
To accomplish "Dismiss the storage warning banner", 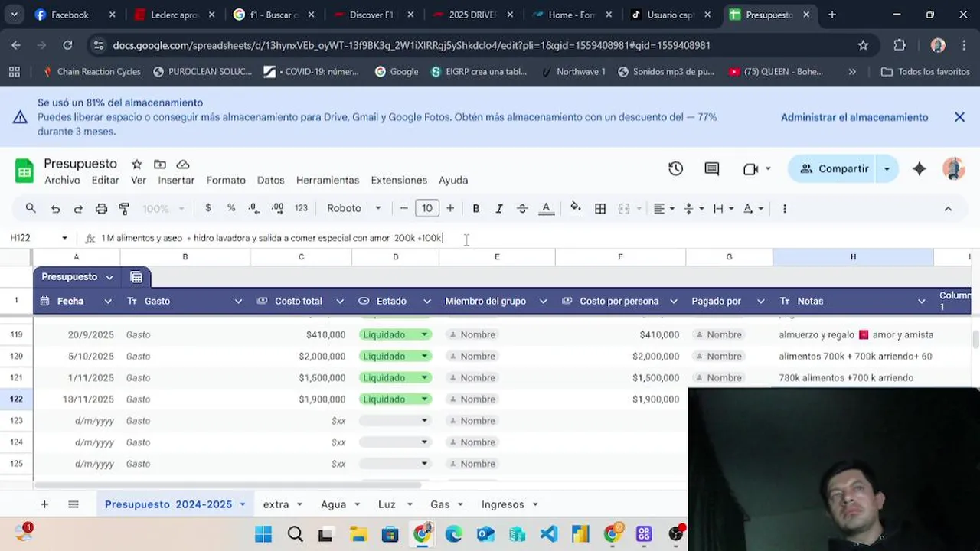I will pyautogui.click(x=959, y=117).
